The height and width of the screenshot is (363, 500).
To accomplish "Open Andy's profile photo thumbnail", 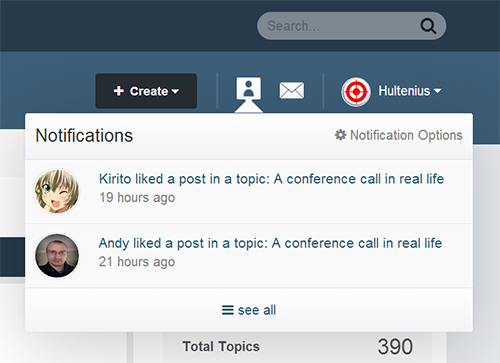I will pos(57,256).
